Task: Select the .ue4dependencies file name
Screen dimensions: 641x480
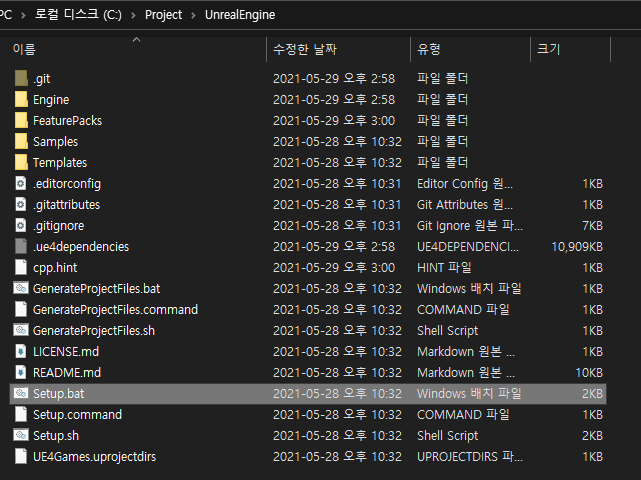Action: point(81,247)
